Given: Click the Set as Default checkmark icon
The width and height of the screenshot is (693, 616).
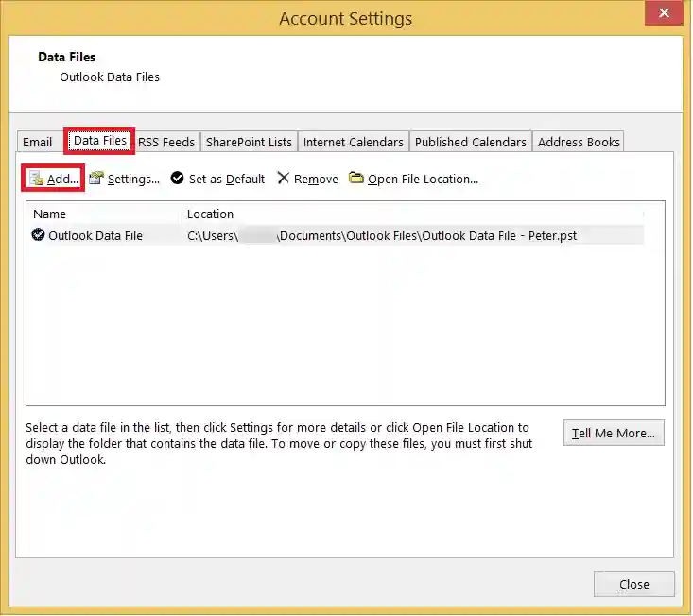Looking at the screenshot, I should (177, 178).
